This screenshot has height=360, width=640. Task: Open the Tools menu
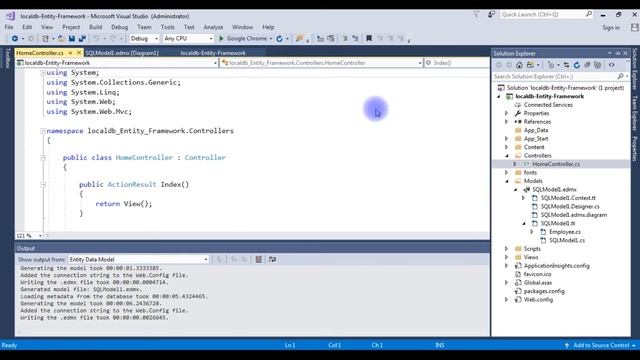point(167,27)
